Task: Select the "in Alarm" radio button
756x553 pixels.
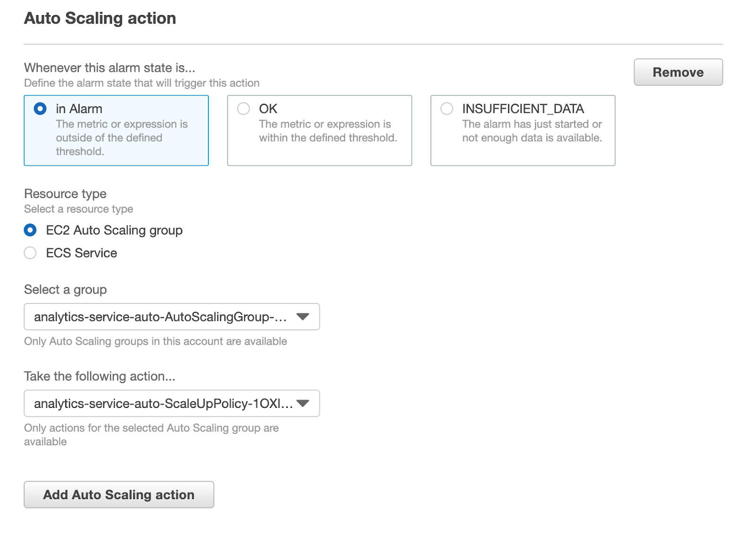Action: (40, 109)
